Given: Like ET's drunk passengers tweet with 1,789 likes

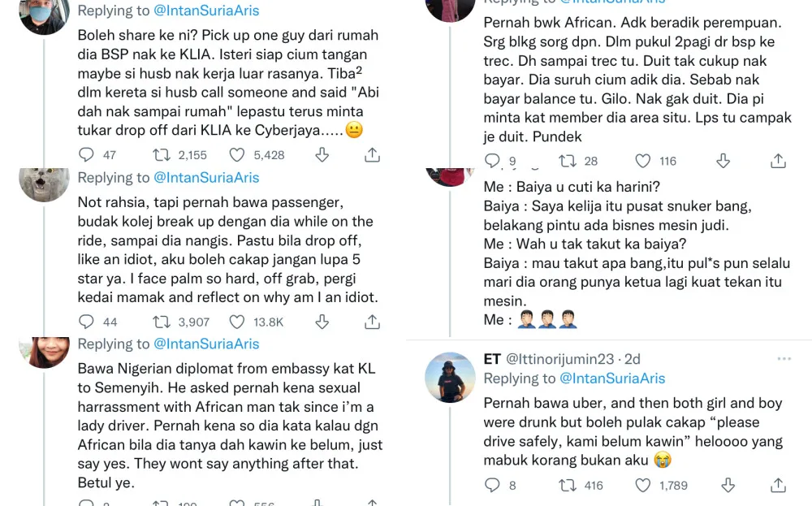Looking at the screenshot, I should click(643, 485).
